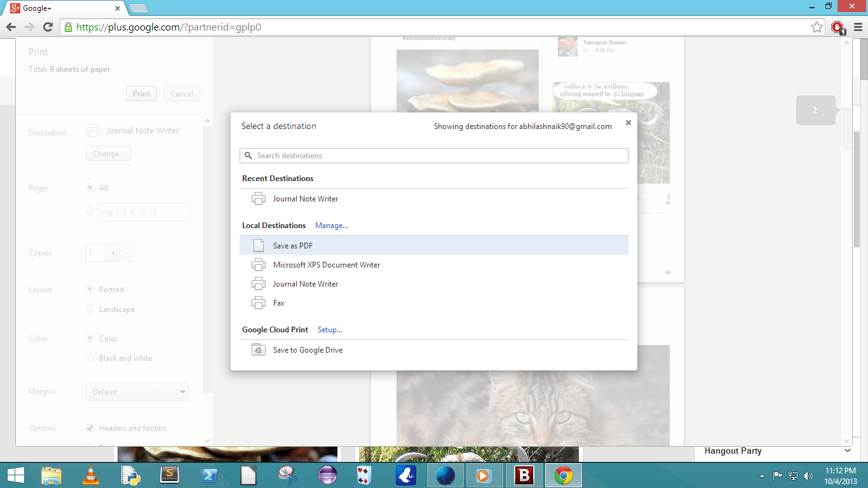The width and height of the screenshot is (868, 488).
Task: Open the blank document icon on taskbar
Action: tap(248, 475)
